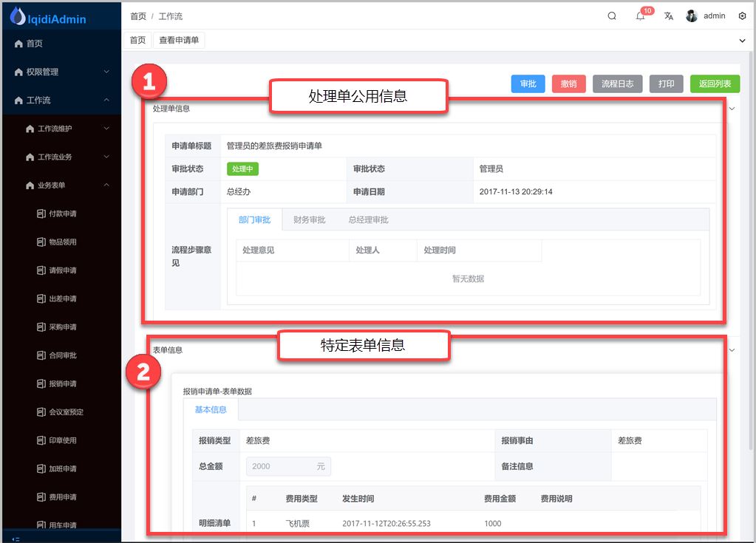Collapse the 工作流 menu chevron
This screenshot has height=543, width=756.
coord(106,100)
